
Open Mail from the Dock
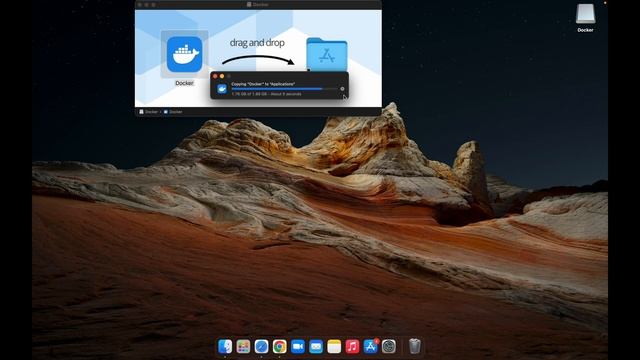click(316, 347)
